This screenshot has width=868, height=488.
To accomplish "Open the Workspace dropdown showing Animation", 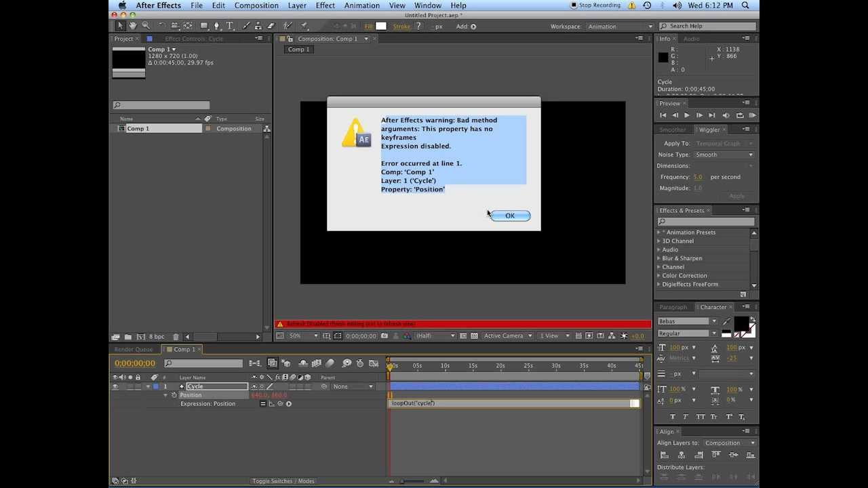I will (x=620, y=26).
